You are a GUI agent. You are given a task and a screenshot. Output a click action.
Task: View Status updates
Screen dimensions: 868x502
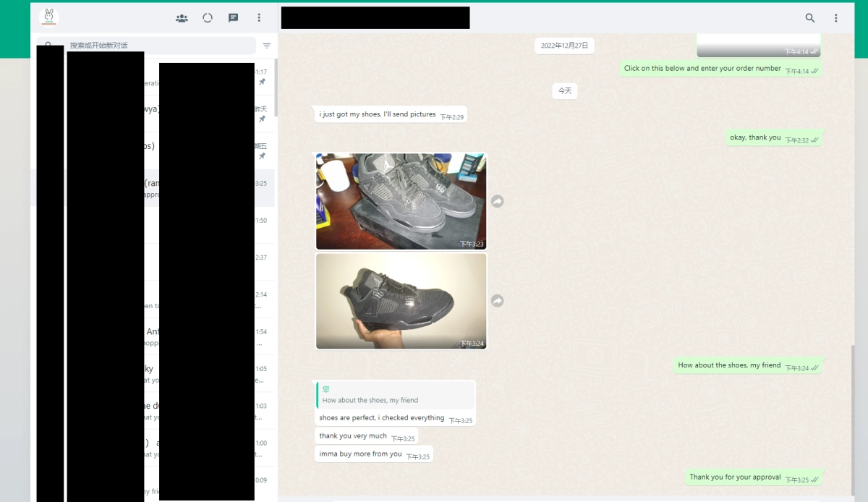click(x=208, y=17)
